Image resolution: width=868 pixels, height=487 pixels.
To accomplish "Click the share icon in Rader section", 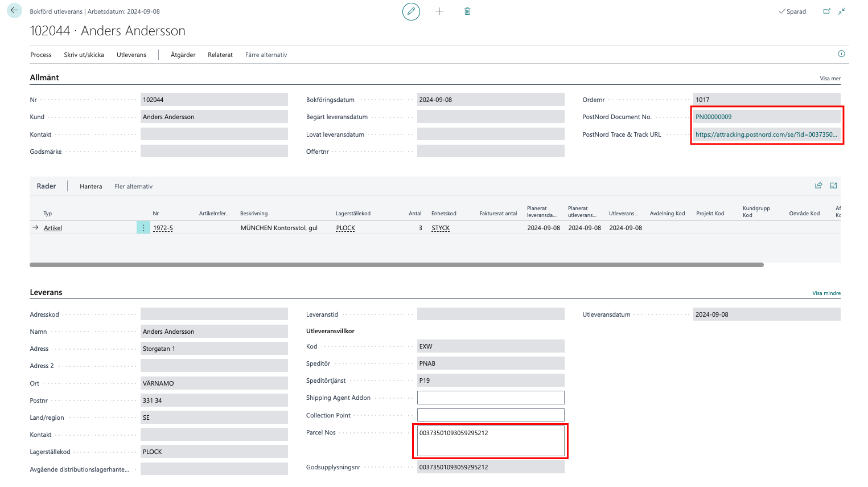I will (818, 186).
